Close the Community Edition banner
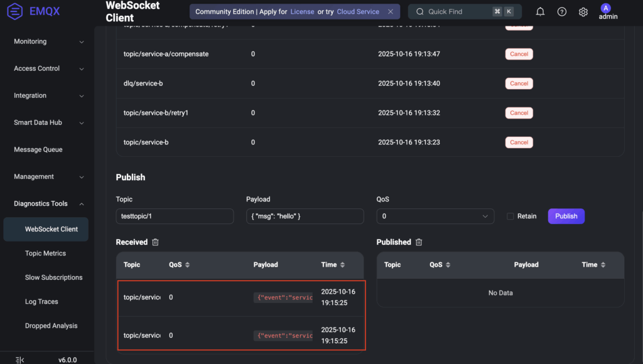The width and height of the screenshot is (643, 364). pyautogui.click(x=390, y=12)
